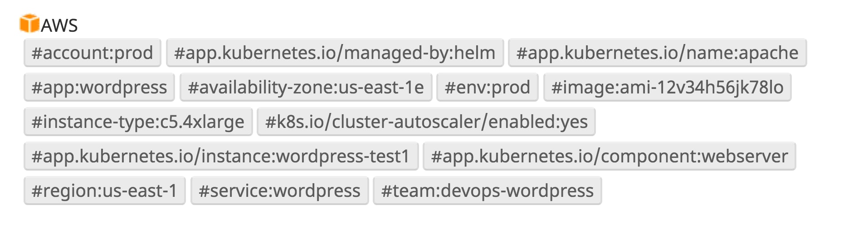The image size is (868, 225).
Task: Click the #image:ami-12v34h56jk78lo tag
Action: click(667, 88)
